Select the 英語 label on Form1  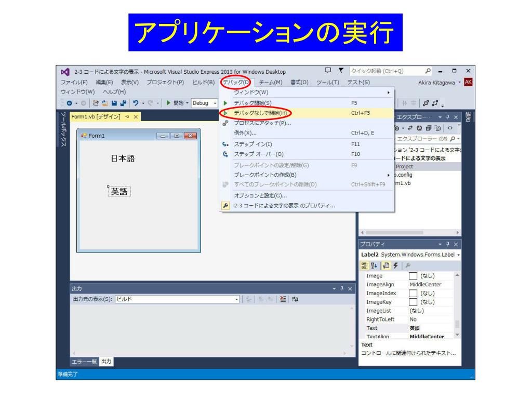pos(119,191)
